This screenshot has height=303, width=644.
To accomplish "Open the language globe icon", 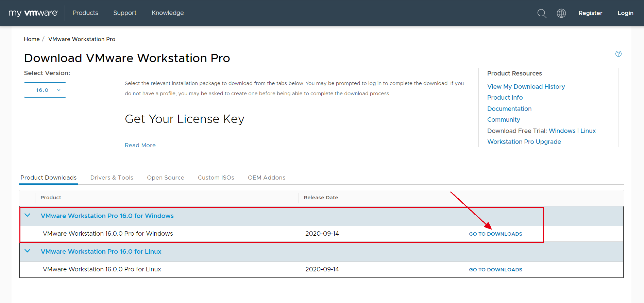I will (561, 13).
